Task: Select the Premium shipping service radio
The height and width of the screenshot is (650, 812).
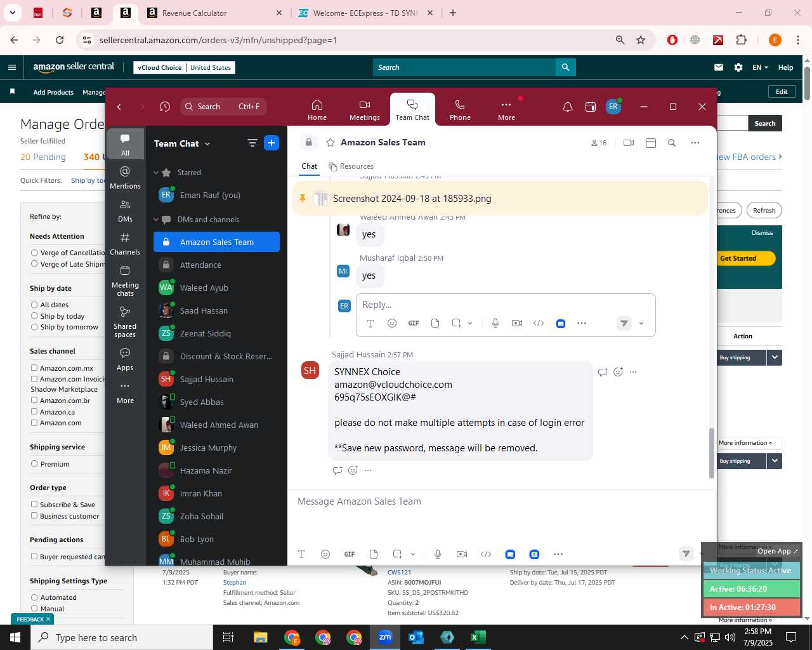Action: pos(34,464)
